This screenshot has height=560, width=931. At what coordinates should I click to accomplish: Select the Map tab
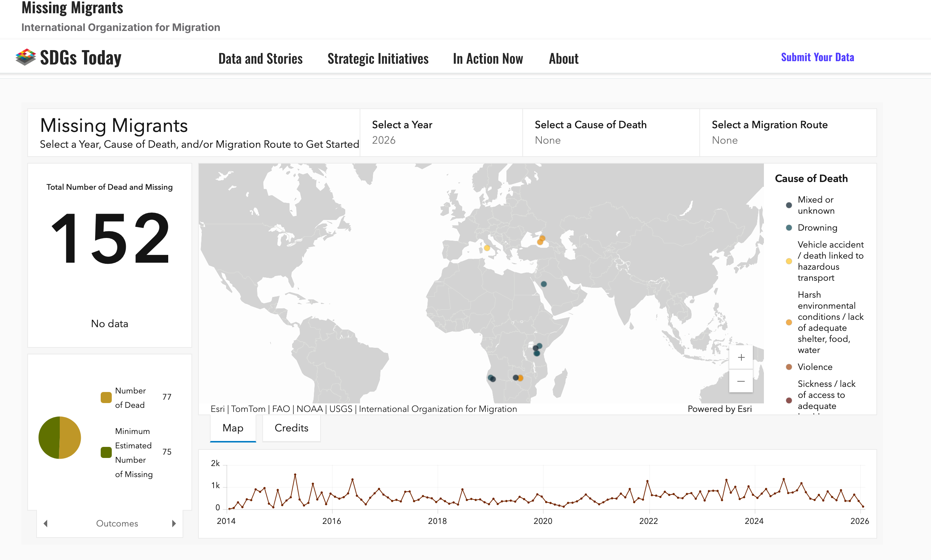233,428
